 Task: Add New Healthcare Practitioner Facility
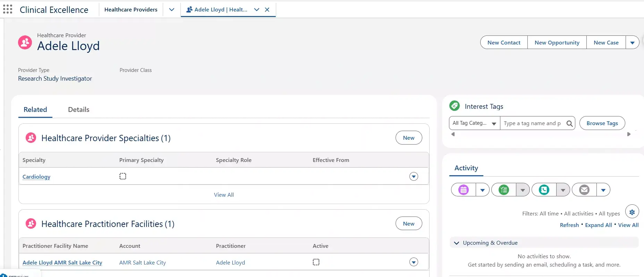[x=409, y=224]
